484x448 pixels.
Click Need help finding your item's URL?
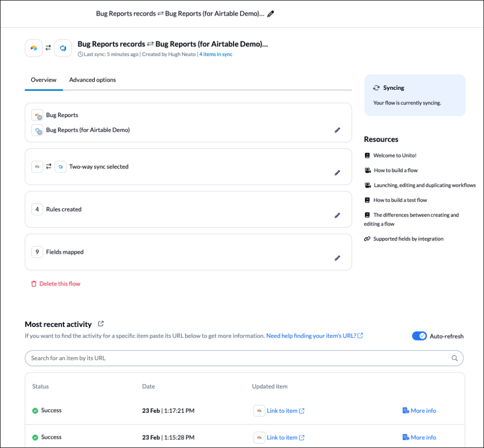312,335
